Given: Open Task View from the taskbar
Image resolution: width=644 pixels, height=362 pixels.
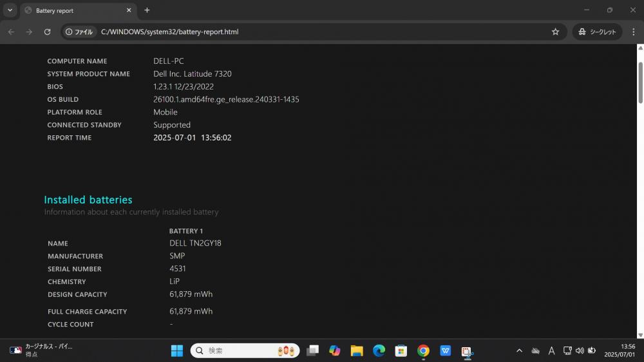Looking at the screenshot, I should [312, 350].
